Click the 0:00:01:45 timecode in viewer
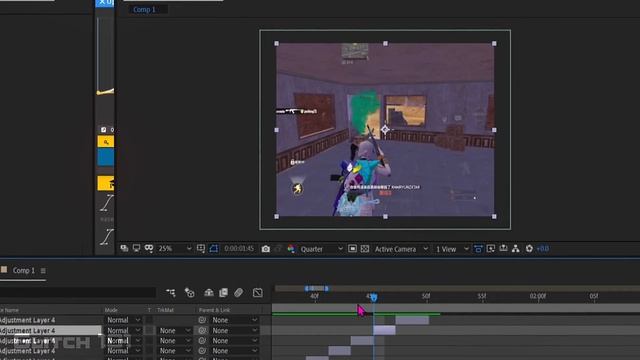This screenshot has height=360, width=640. (239, 249)
